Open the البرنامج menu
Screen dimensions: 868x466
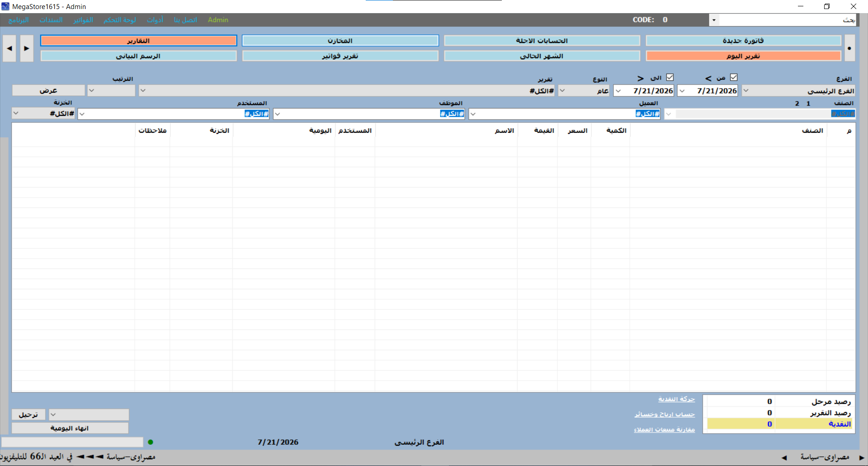coord(19,20)
